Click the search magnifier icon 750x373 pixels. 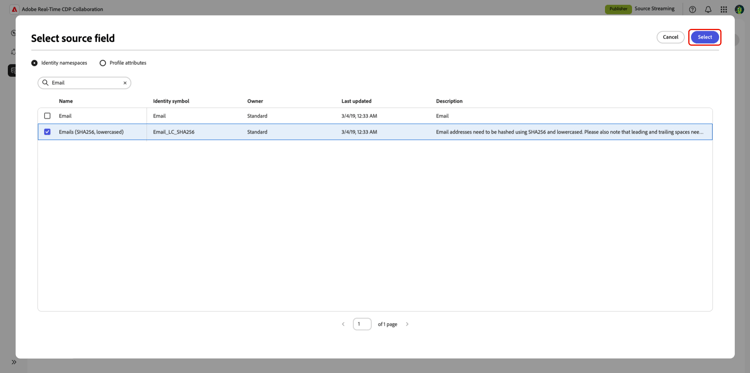[45, 83]
